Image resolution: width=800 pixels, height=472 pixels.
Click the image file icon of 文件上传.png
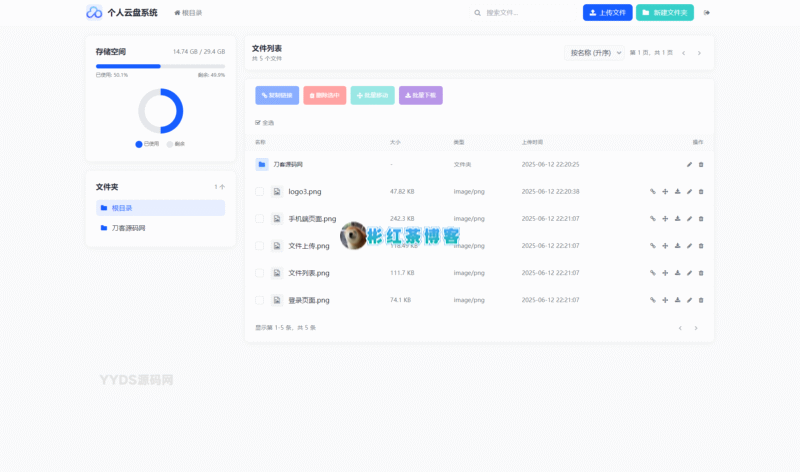[x=277, y=245]
